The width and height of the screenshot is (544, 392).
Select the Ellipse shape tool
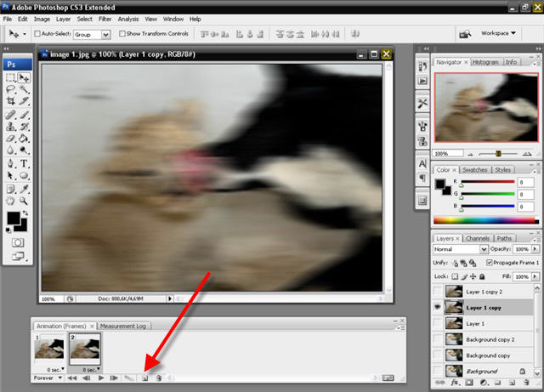(x=24, y=175)
